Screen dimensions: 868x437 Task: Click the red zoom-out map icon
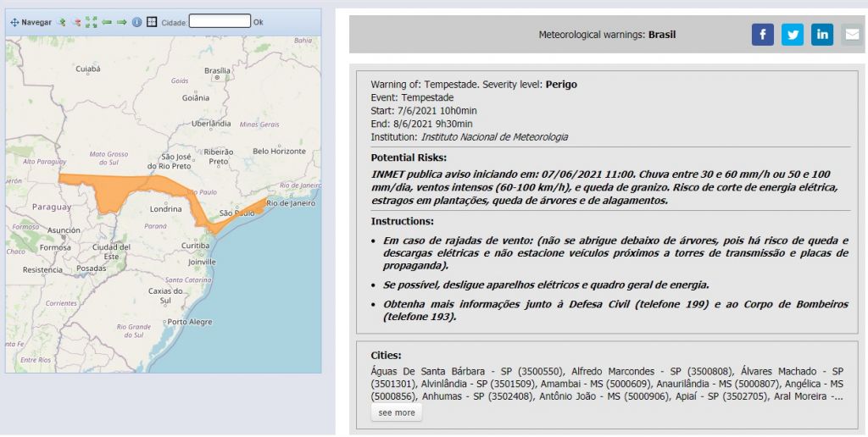[76, 22]
